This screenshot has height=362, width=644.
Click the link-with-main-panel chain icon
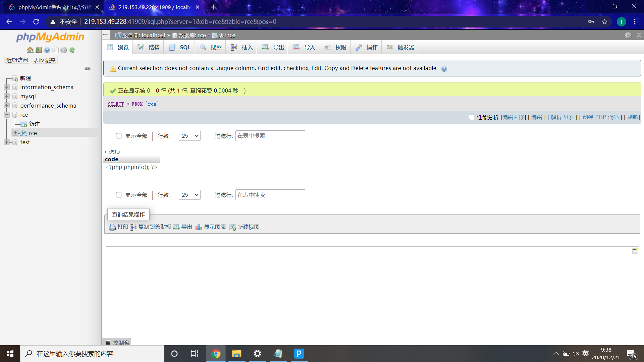[88, 69]
